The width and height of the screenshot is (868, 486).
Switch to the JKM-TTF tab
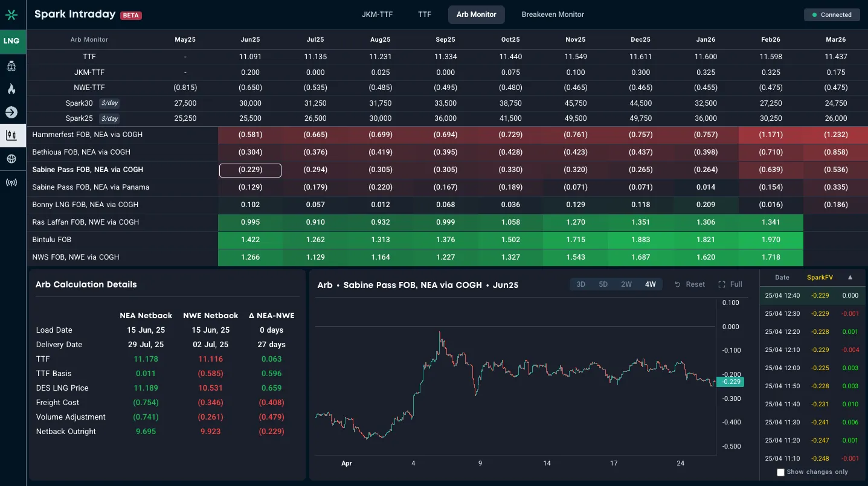[x=378, y=14]
